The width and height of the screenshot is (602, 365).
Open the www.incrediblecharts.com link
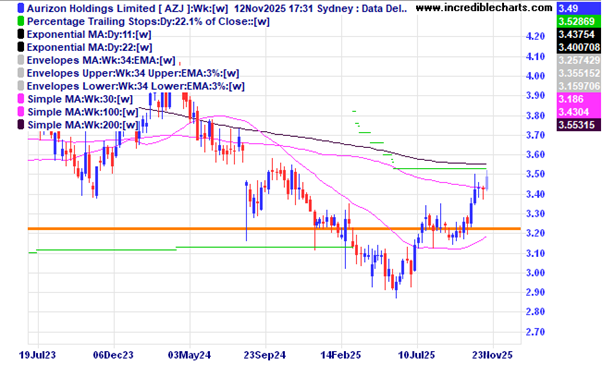(484, 8)
